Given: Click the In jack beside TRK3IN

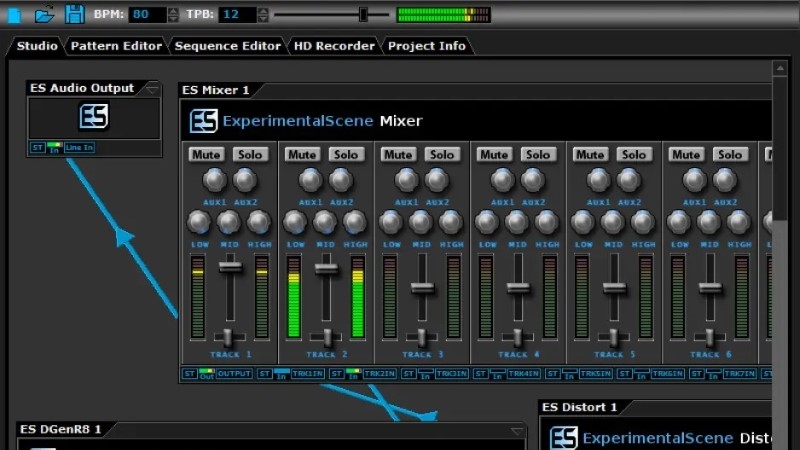Looking at the screenshot, I should pyautogui.click(x=426, y=373).
